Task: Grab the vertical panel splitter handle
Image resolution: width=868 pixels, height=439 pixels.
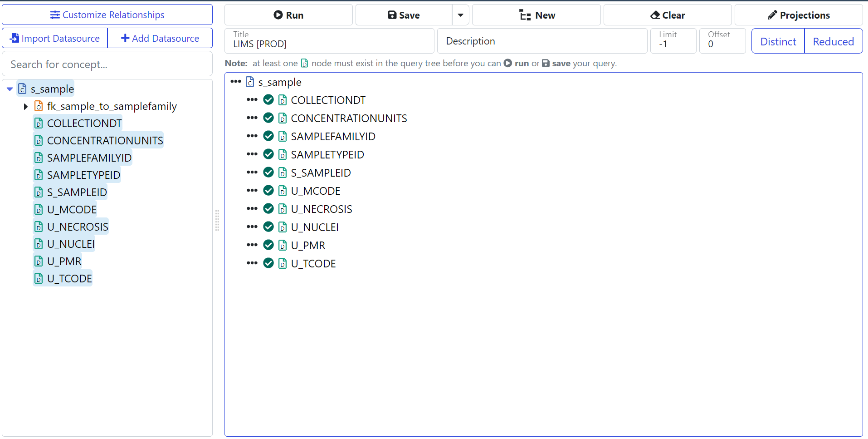Action: click(217, 221)
